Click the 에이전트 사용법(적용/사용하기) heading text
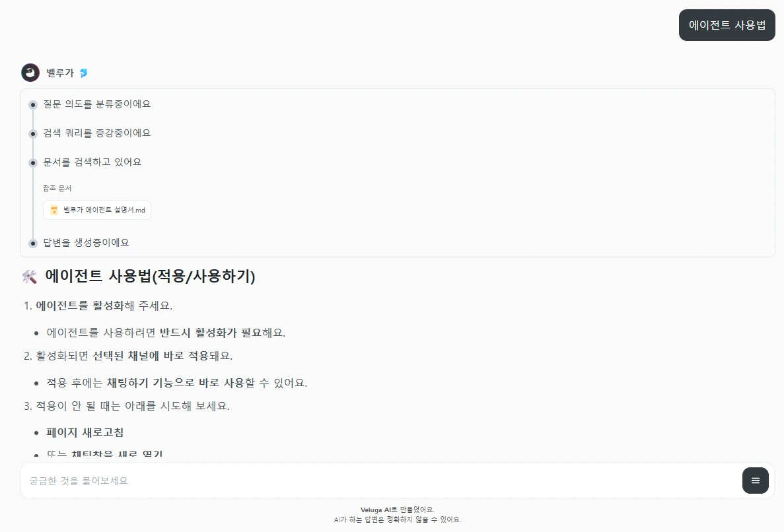Viewport: 784px width, 532px height. click(x=150, y=277)
